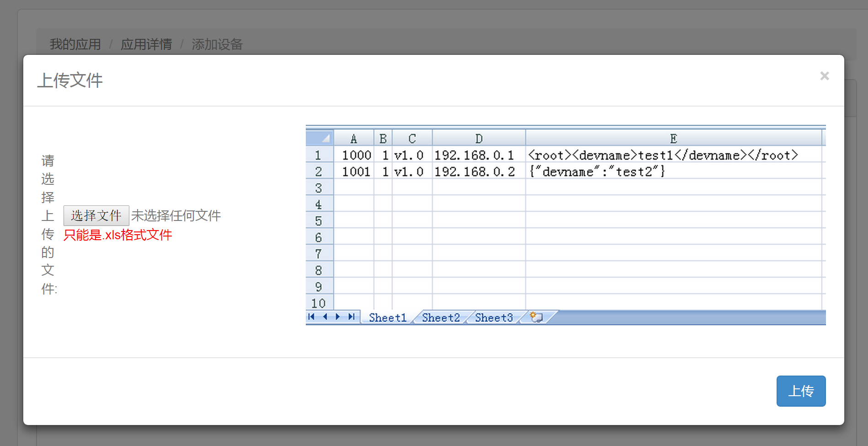This screenshot has height=446, width=868.
Task: Jump to last sheet with navigation arrow
Action: pyautogui.click(x=351, y=317)
